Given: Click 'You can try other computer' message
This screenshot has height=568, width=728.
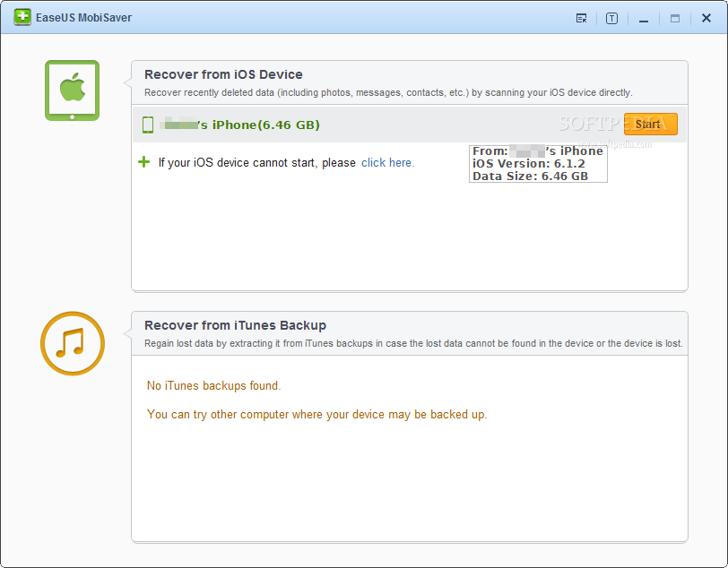Looking at the screenshot, I should [x=317, y=415].
